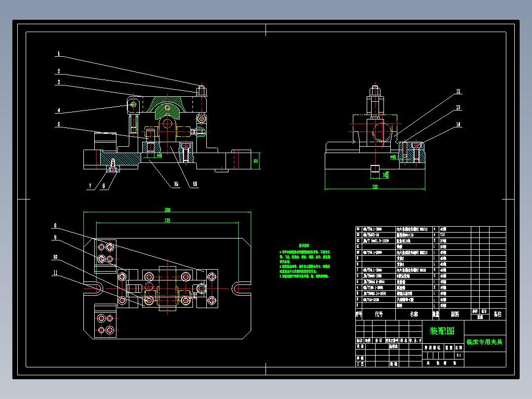Select the green 120 dimension in side view
Viewport: 532px width, 399px height.
click(375, 187)
